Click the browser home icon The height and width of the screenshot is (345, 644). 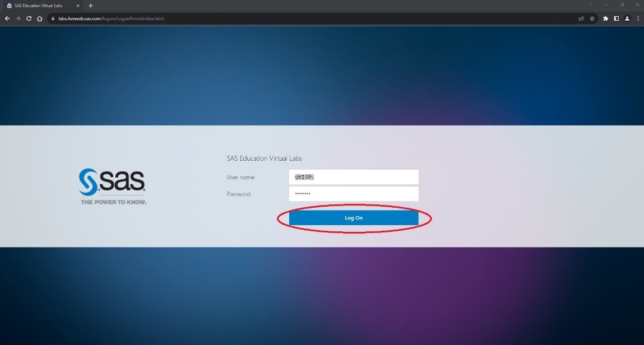coord(39,18)
